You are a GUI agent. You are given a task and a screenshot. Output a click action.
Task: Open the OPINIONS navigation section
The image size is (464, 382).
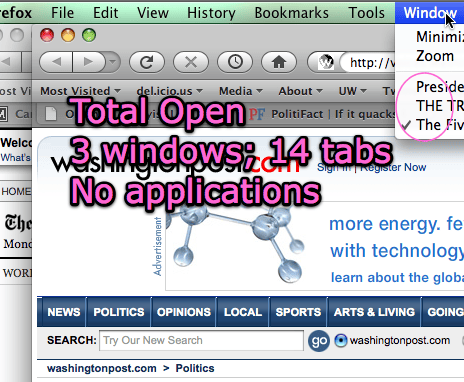click(x=184, y=312)
